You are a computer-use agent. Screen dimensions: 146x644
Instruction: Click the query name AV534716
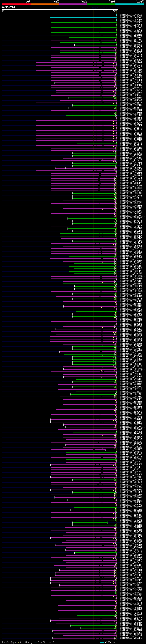8,7
